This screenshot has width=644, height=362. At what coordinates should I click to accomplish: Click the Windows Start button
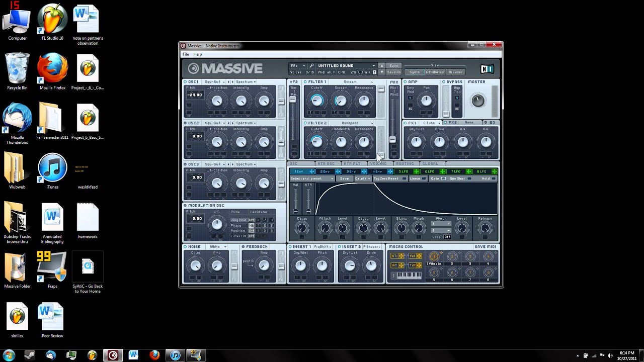pyautogui.click(x=9, y=355)
